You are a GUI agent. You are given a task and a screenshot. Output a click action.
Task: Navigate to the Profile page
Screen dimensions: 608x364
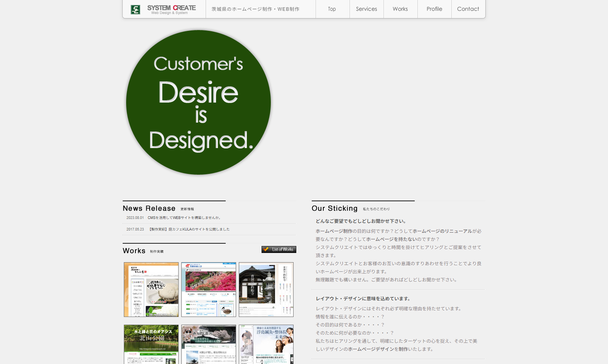pos(434,9)
